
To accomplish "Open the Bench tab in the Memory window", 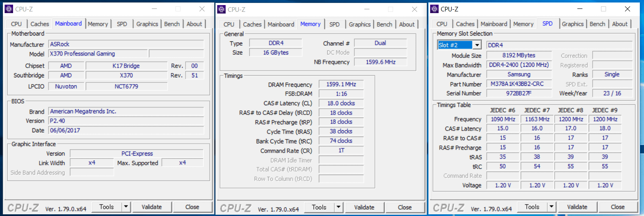I will tap(385, 25).
